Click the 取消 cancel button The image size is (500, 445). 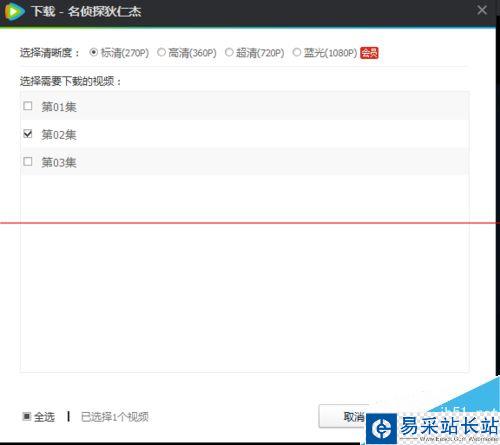[343, 416]
